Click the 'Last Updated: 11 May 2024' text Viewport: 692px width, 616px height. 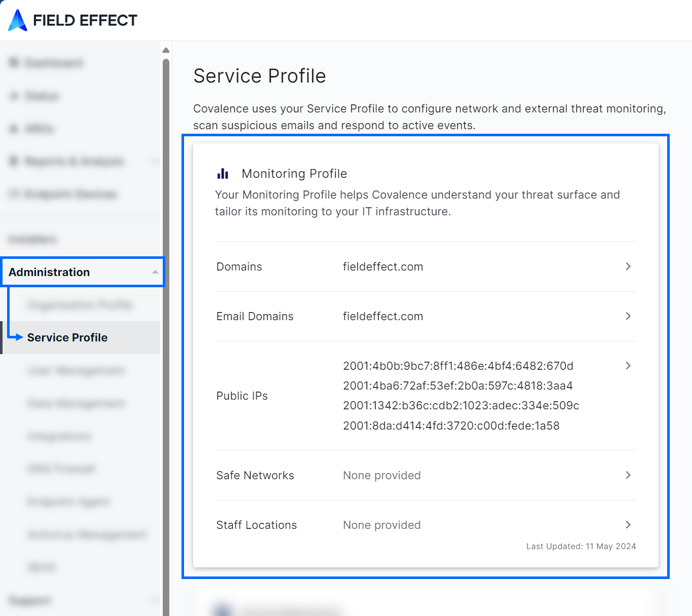(581, 546)
